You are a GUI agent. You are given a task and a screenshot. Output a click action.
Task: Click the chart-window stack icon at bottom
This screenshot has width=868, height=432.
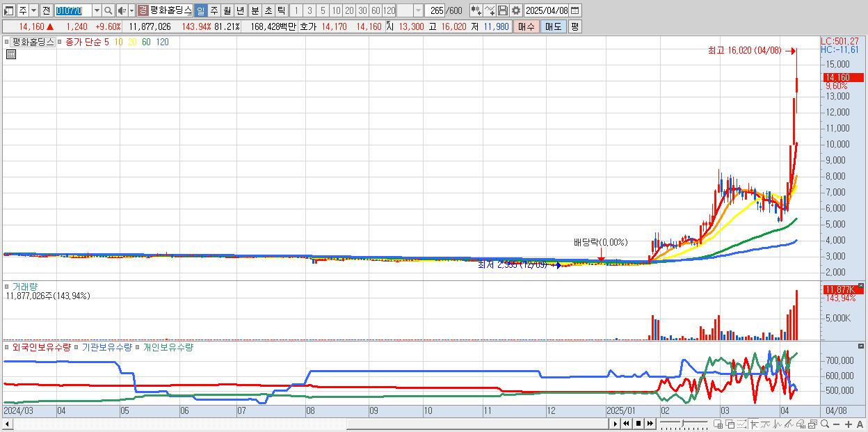coord(813,424)
